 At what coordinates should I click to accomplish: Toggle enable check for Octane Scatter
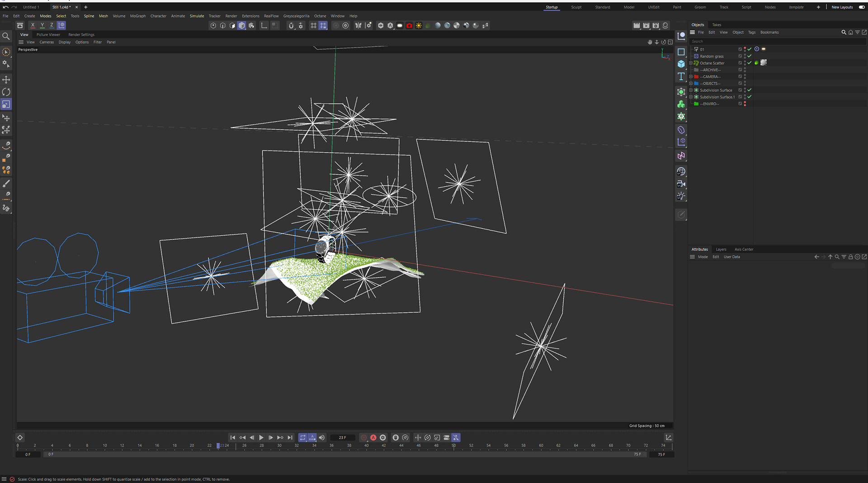[750, 63]
